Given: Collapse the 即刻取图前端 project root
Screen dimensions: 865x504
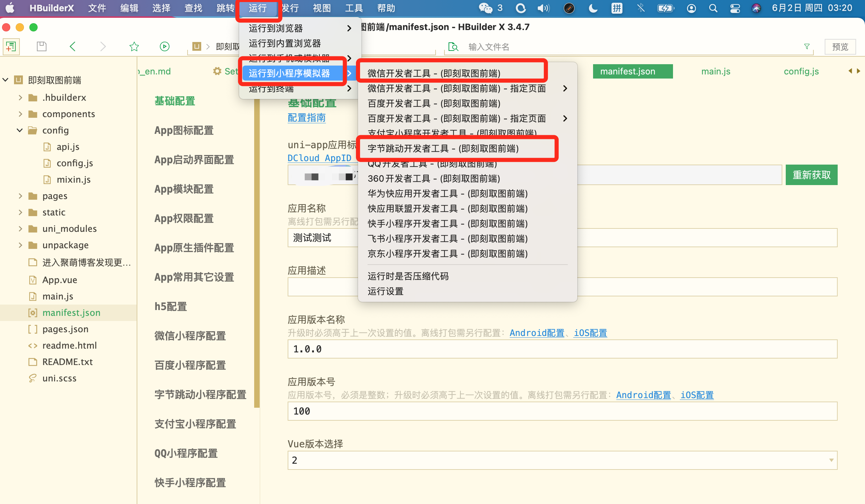Looking at the screenshot, I should [5, 80].
